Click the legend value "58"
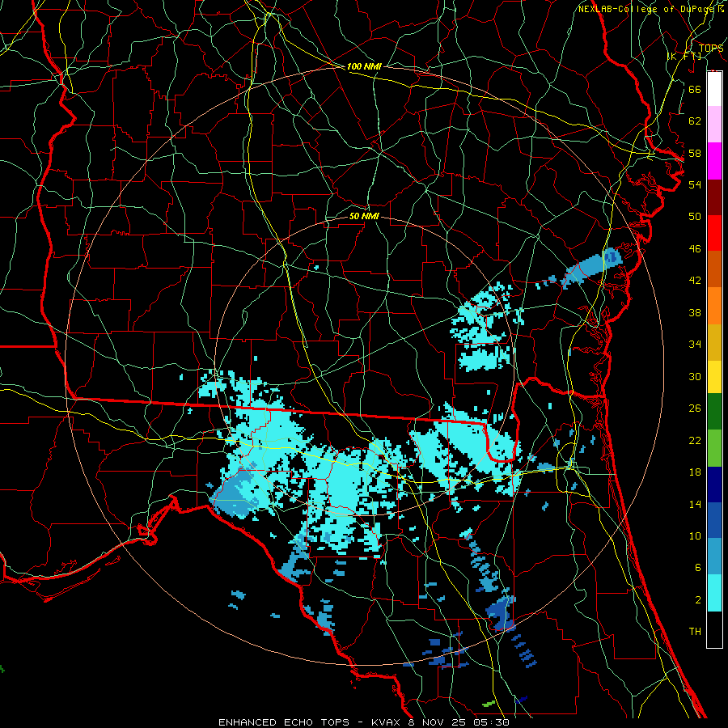This screenshot has height=728, width=728. click(695, 153)
